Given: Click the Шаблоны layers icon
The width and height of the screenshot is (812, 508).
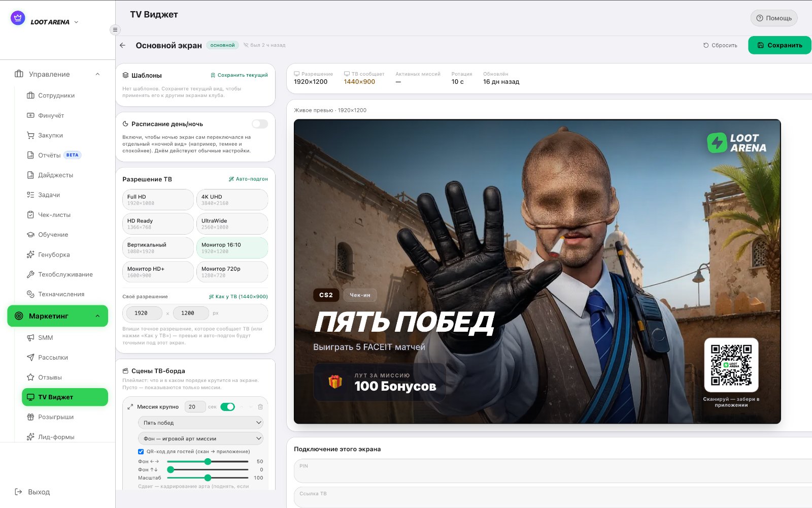Looking at the screenshot, I should [x=125, y=75].
